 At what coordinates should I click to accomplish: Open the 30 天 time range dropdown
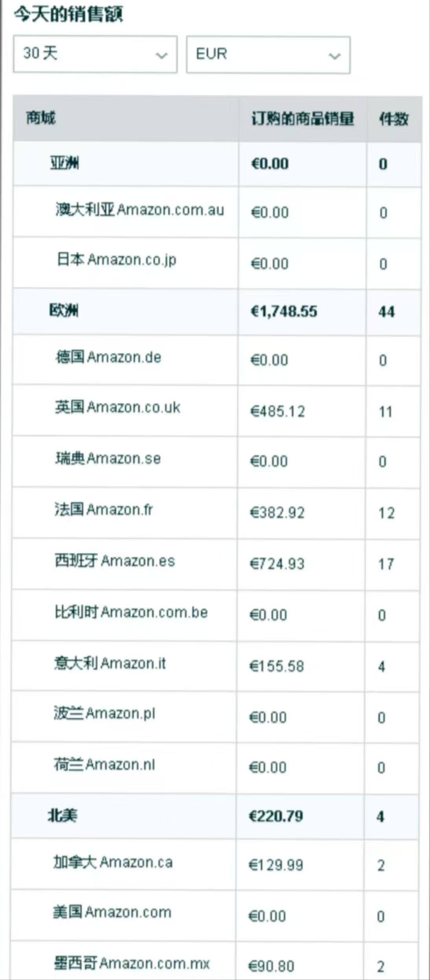[x=95, y=54]
